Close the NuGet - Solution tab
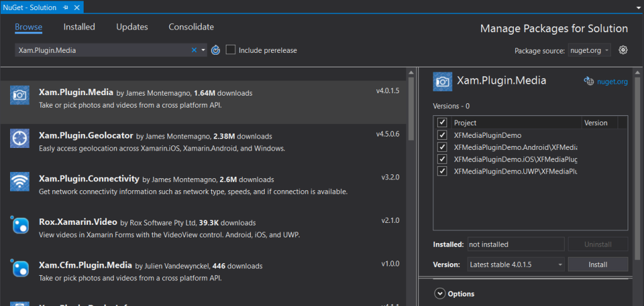Screen dimensions: 644x306 76,8
